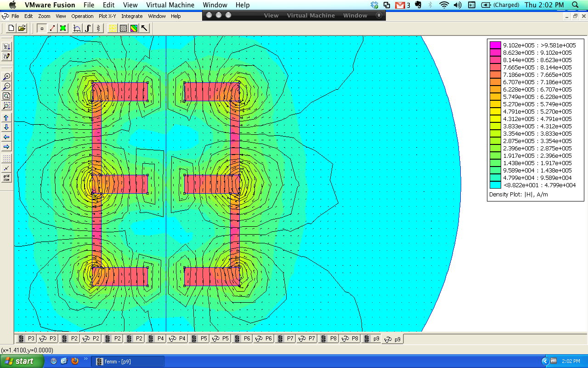Switch to the p9 tab with coil icon
Screen dimensions: 588x368
pos(372,339)
